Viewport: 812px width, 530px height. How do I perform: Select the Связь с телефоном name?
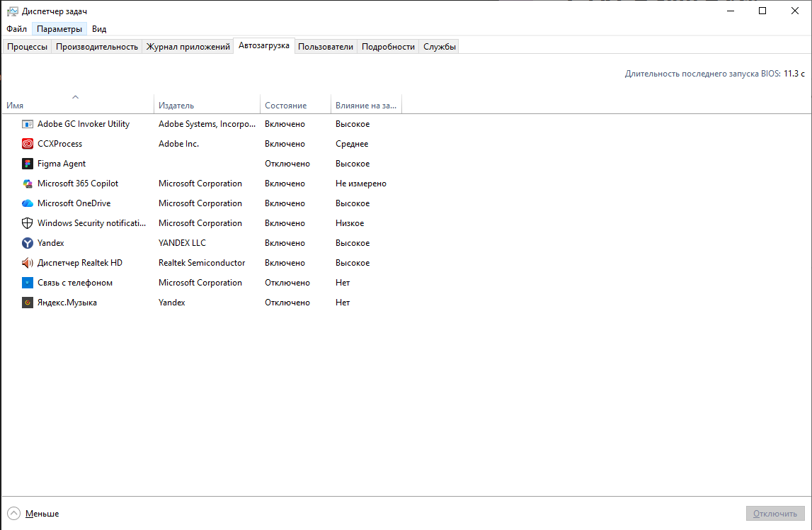[x=75, y=283]
